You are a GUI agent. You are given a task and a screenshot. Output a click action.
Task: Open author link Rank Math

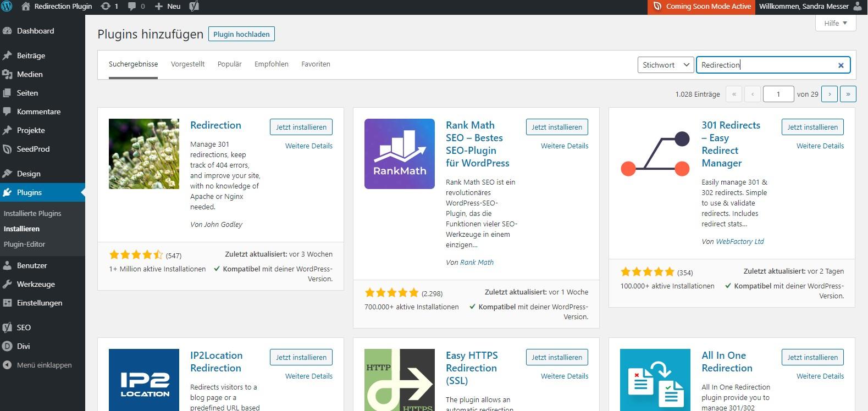[477, 263]
